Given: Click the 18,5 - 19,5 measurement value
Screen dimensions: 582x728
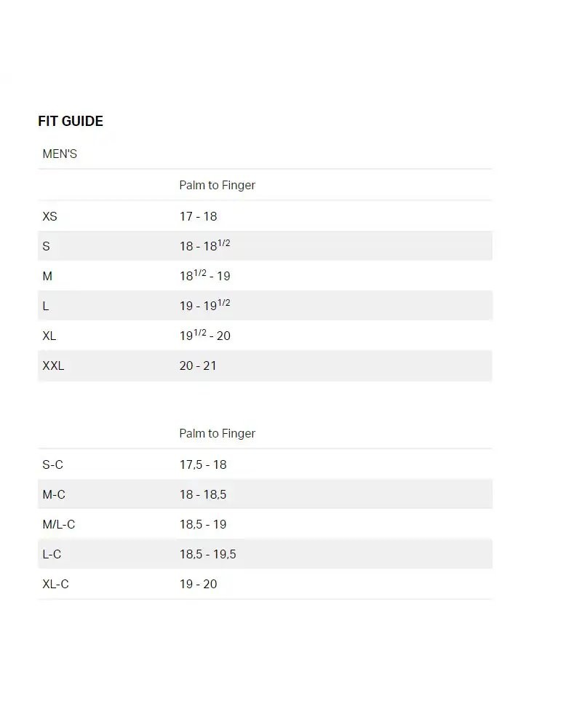Looking at the screenshot, I should [207, 554].
